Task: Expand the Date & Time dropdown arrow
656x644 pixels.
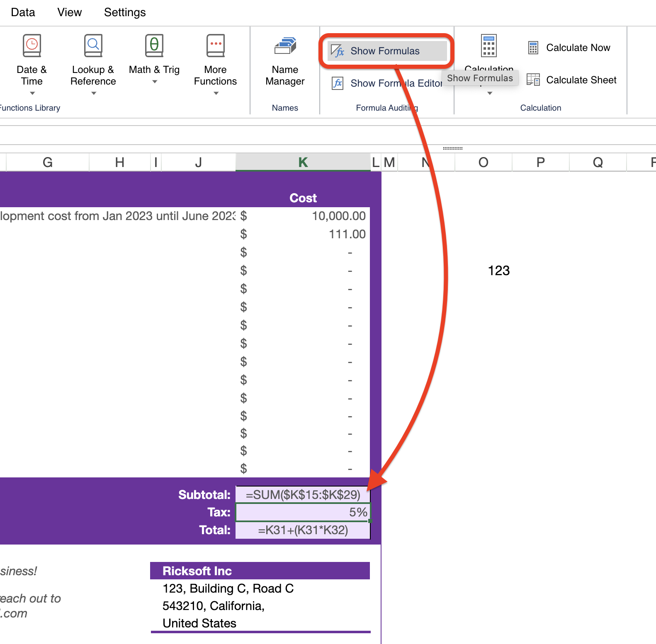Action: [x=32, y=93]
